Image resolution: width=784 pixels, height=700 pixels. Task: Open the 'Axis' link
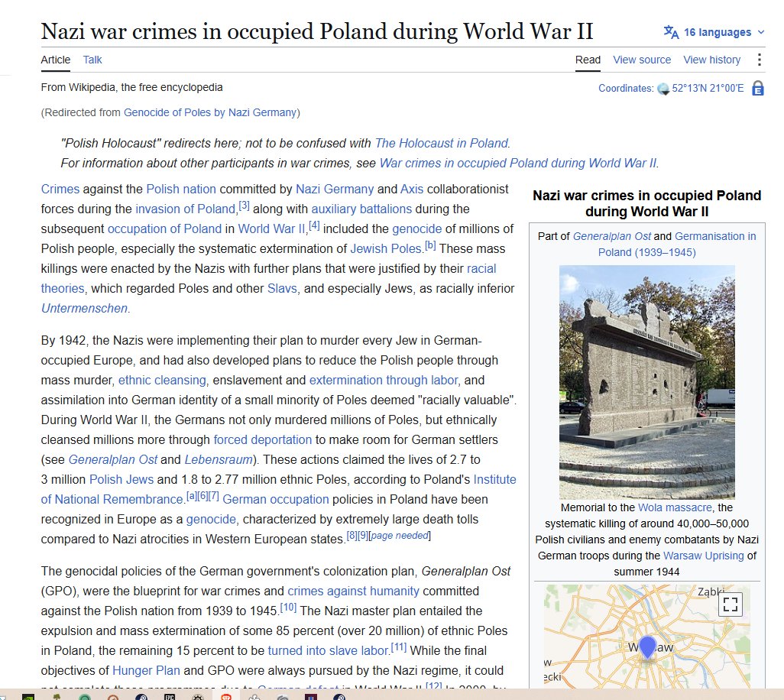click(x=412, y=189)
